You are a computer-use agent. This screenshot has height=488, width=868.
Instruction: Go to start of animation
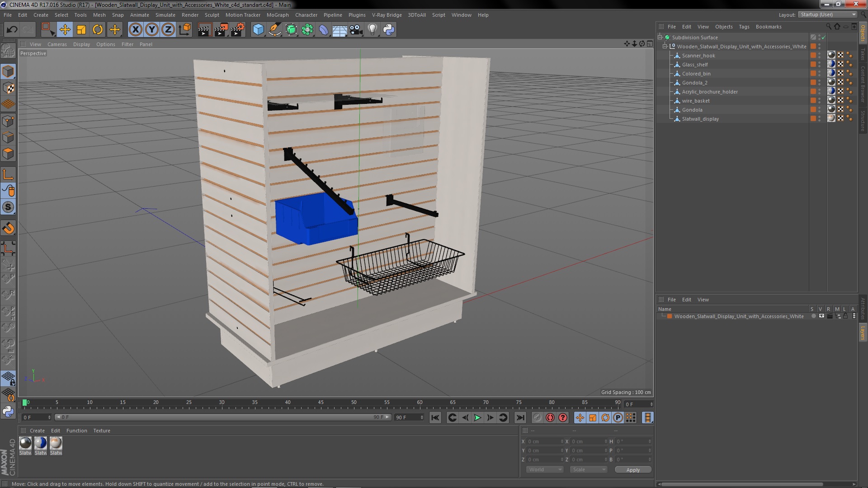[435, 418]
